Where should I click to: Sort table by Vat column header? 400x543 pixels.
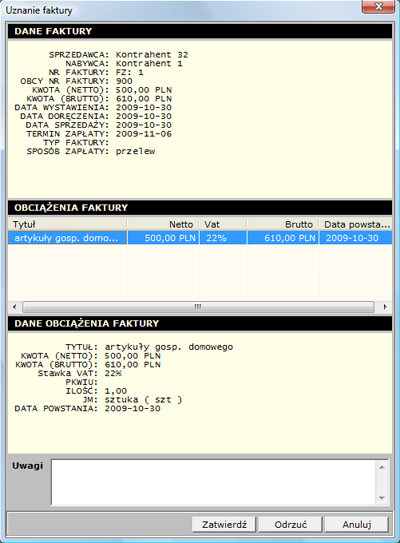tap(223, 224)
